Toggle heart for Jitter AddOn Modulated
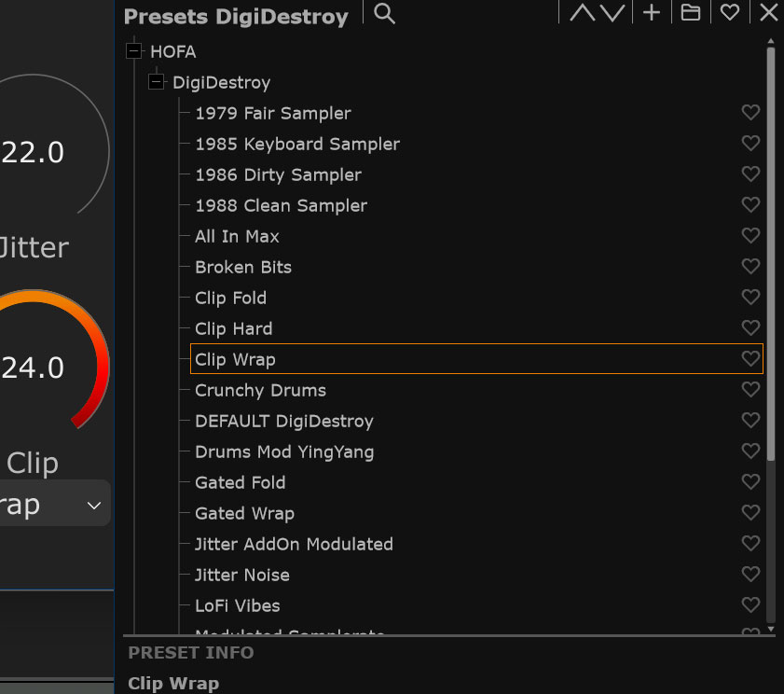This screenshot has width=784, height=694. click(750, 543)
